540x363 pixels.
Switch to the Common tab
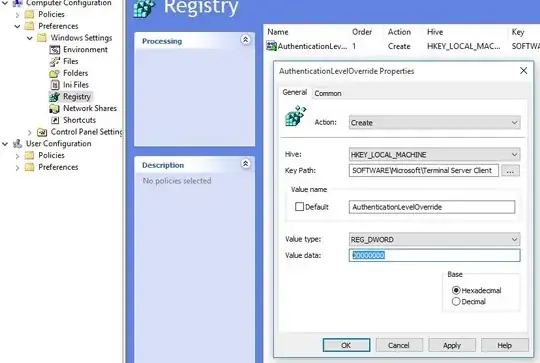click(328, 93)
